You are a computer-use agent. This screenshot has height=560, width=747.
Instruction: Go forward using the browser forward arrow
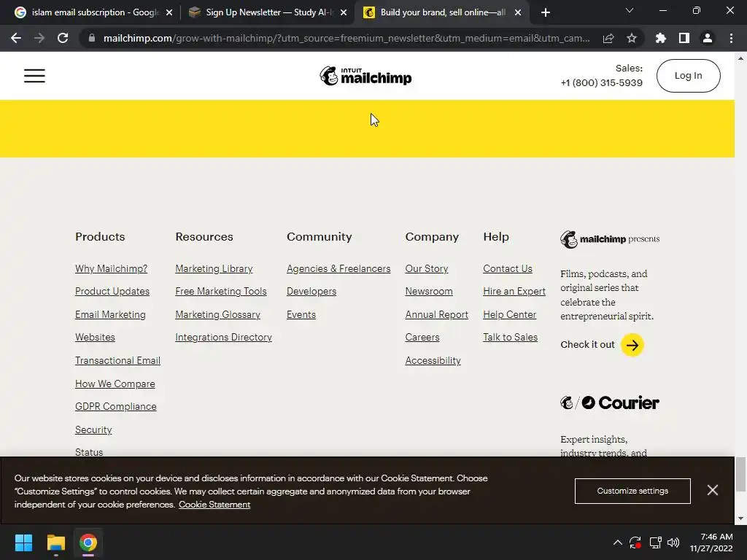point(39,38)
